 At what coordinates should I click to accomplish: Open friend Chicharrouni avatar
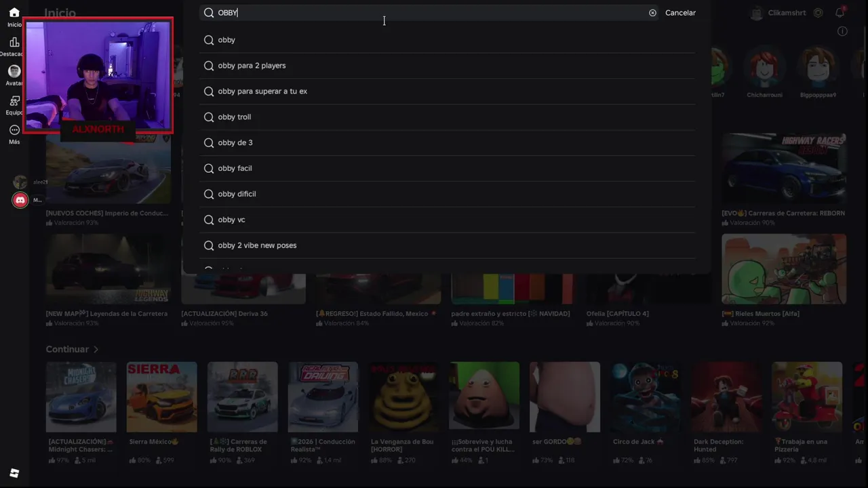764,68
